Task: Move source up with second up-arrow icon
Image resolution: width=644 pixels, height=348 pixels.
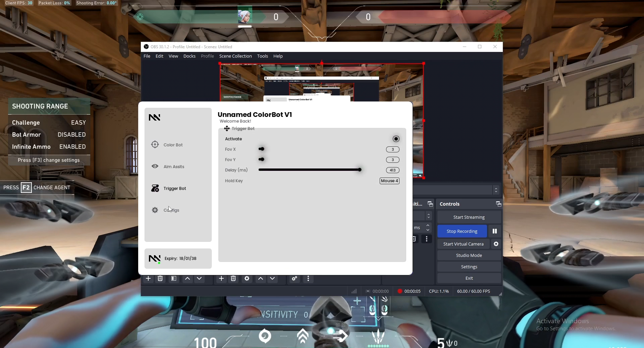Action: tap(261, 278)
